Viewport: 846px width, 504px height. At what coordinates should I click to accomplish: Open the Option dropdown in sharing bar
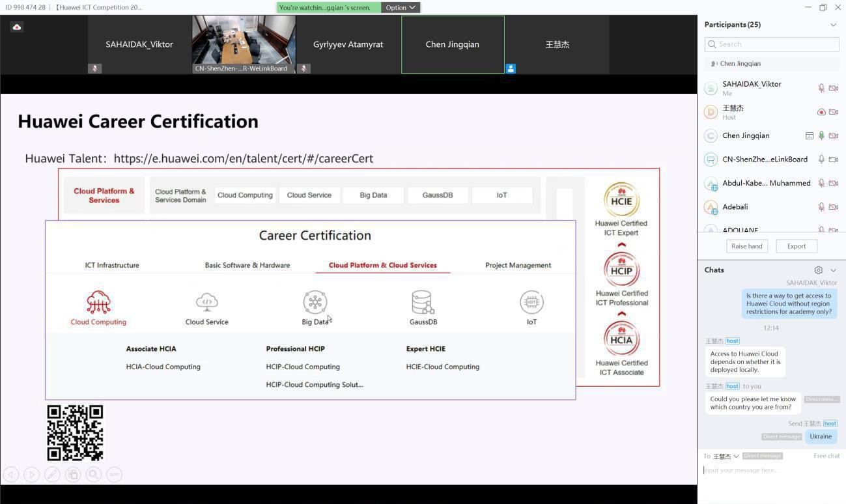click(400, 8)
